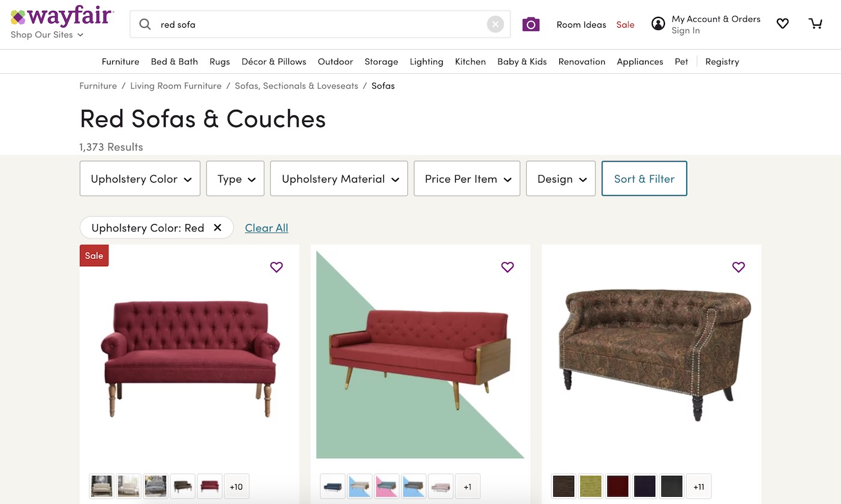Save the first red tufted sofa
Screen dimensions: 841x504
[276, 267]
